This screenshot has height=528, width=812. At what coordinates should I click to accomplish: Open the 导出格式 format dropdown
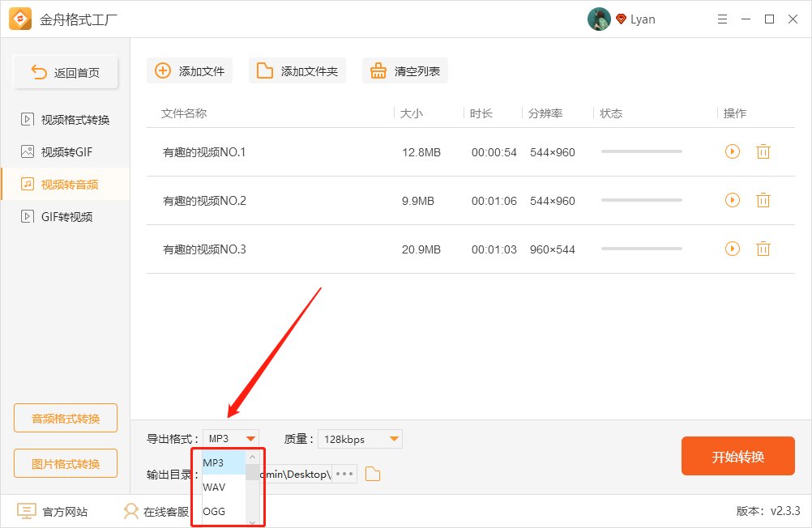pos(230,438)
